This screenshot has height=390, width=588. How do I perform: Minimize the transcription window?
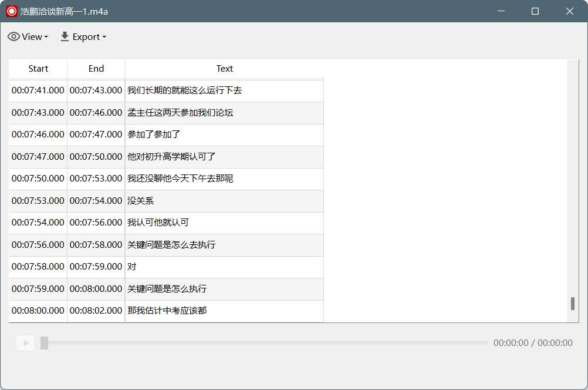pos(501,11)
